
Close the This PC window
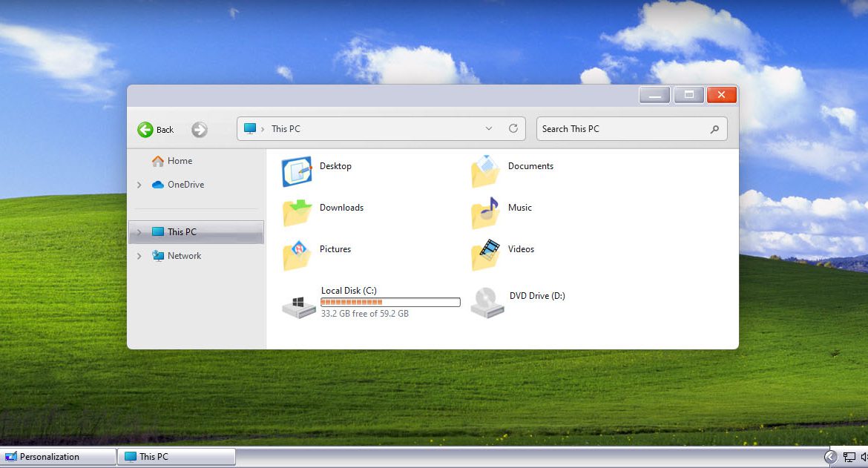[x=721, y=95]
